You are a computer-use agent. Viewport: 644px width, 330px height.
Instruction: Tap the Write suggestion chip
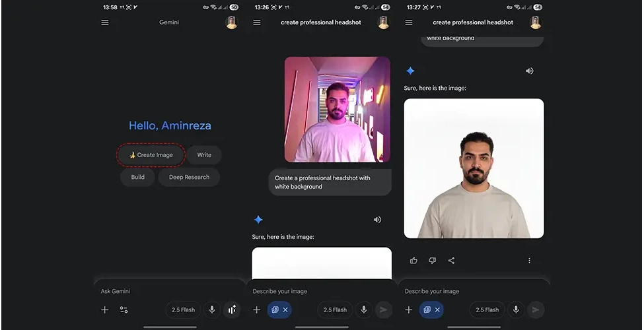204,155
